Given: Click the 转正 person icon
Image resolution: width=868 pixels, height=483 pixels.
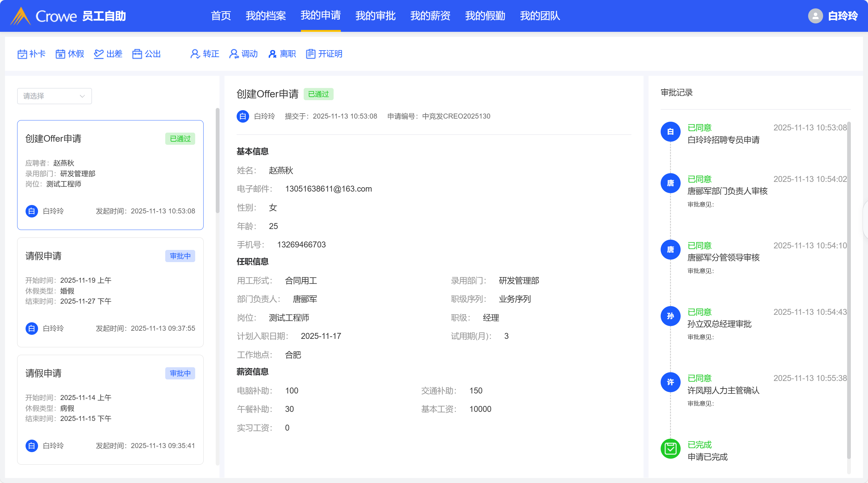Looking at the screenshot, I should [195, 54].
